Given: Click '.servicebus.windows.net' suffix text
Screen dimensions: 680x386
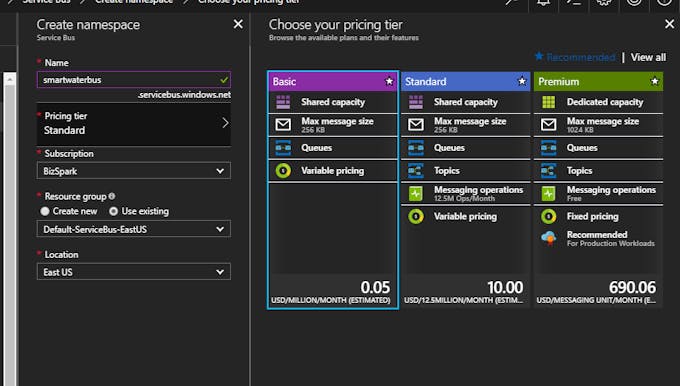Looking at the screenshot, I should [x=184, y=95].
